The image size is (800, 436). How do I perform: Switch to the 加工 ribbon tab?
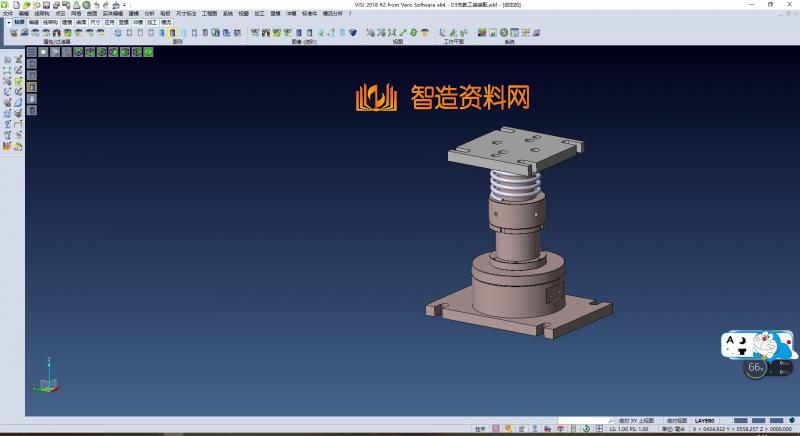tap(152, 22)
